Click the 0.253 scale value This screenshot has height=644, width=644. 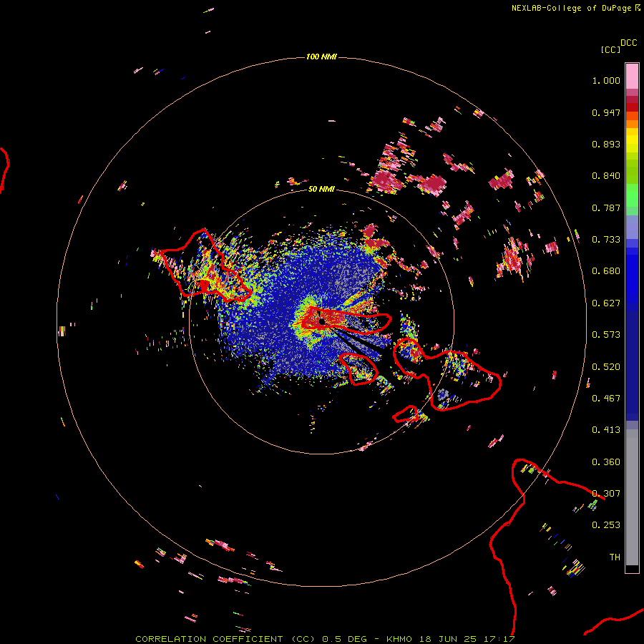pyautogui.click(x=606, y=525)
